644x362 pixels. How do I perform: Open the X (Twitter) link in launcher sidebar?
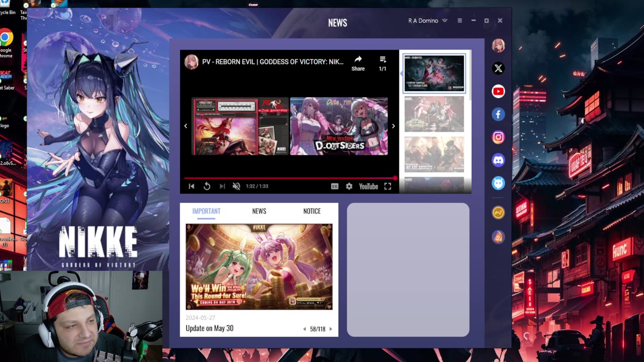click(498, 68)
